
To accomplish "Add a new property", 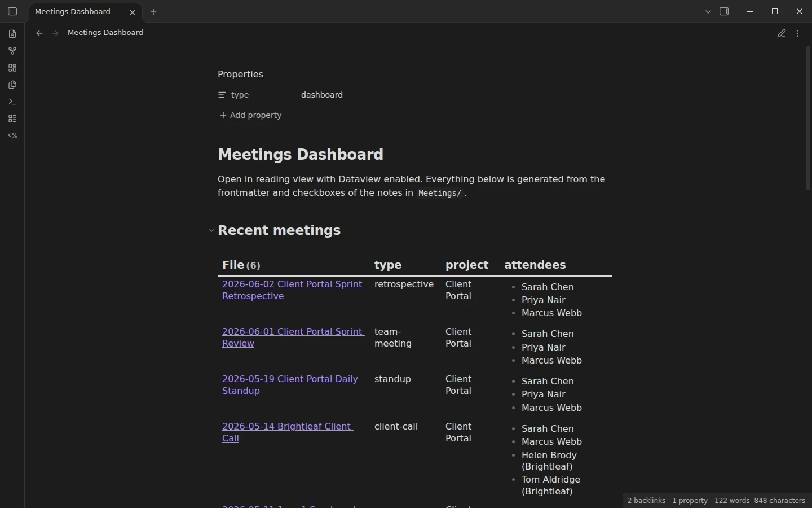I will (250, 115).
